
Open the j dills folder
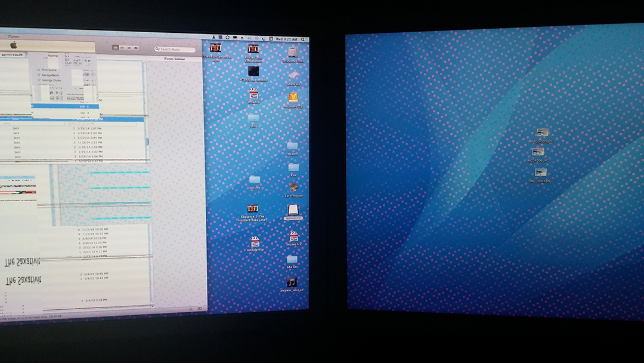coord(253,118)
